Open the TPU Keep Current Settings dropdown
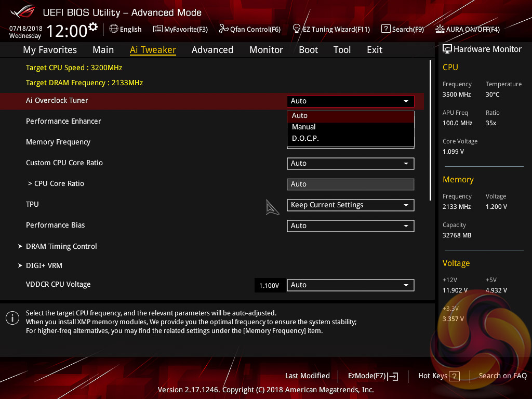The image size is (532, 399). point(351,205)
